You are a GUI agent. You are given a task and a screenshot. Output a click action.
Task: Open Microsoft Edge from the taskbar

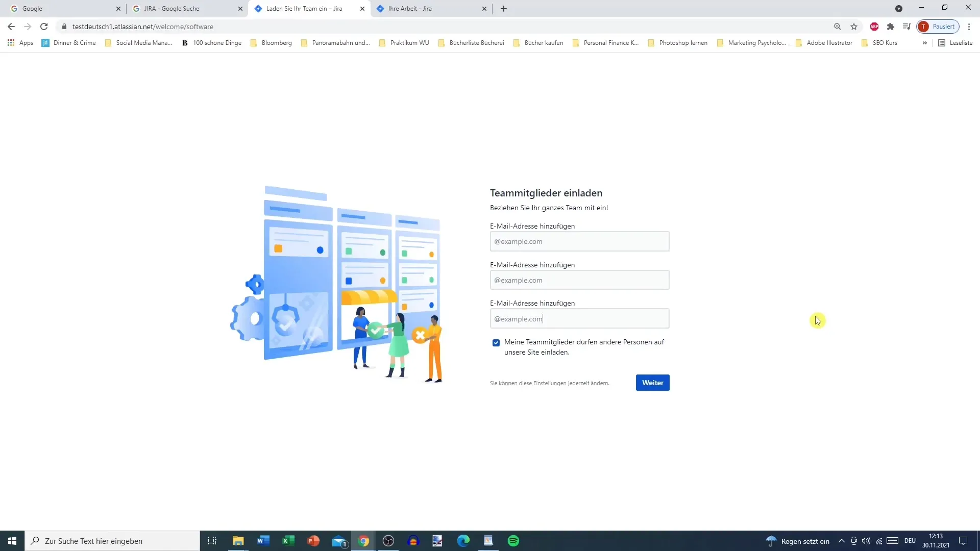[463, 541]
